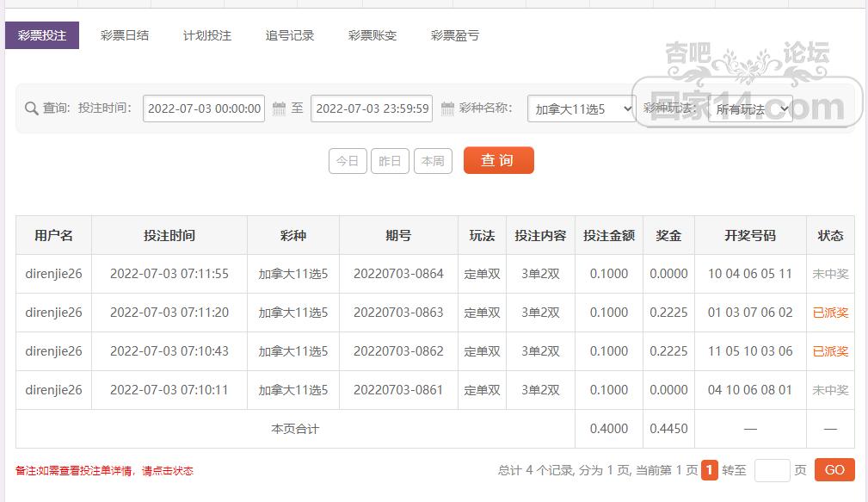Screen dimensions: 868x502
Task: Open the 追号记录 tab
Action: 289,35
